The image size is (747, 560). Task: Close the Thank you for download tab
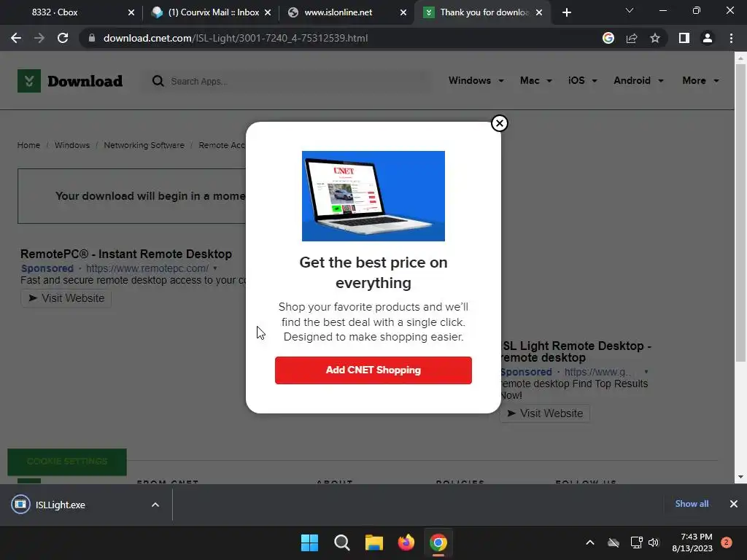click(539, 12)
